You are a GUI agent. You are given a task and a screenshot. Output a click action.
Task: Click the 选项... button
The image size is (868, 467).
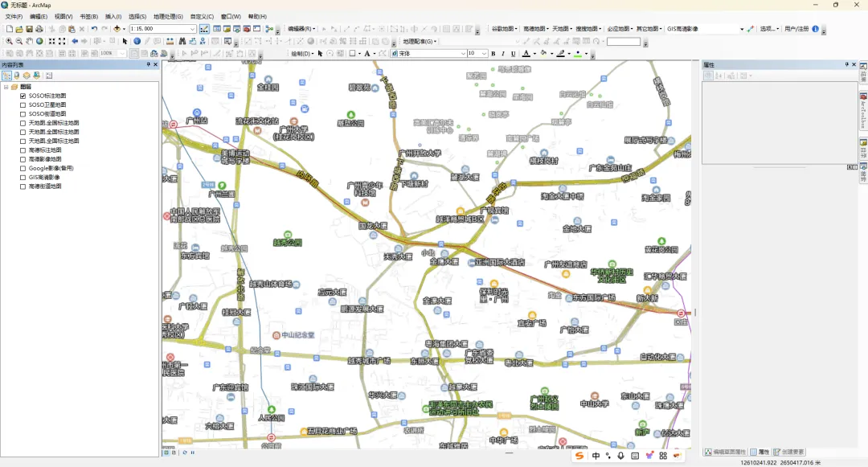[x=769, y=29]
